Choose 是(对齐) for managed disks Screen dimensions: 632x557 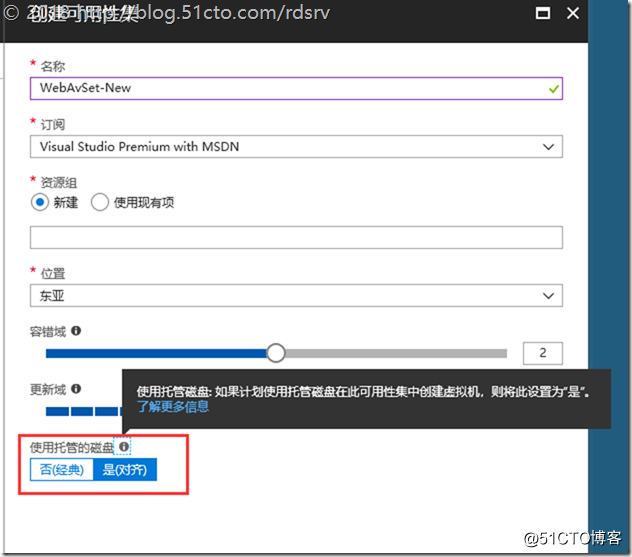(x=125, y=470)
